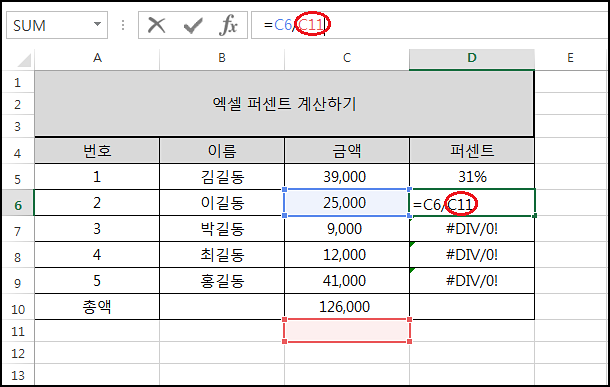Select column E header
610x387 pixels.
tap(571, 58)
